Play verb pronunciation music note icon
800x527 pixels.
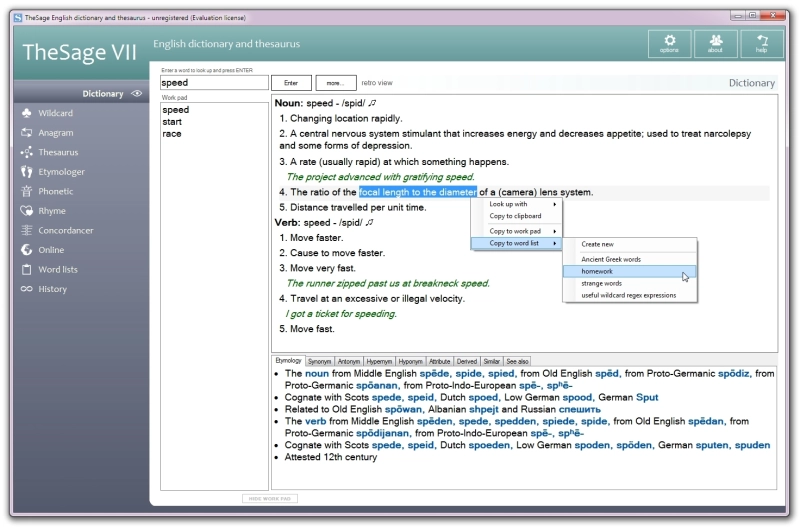point(370,222)
